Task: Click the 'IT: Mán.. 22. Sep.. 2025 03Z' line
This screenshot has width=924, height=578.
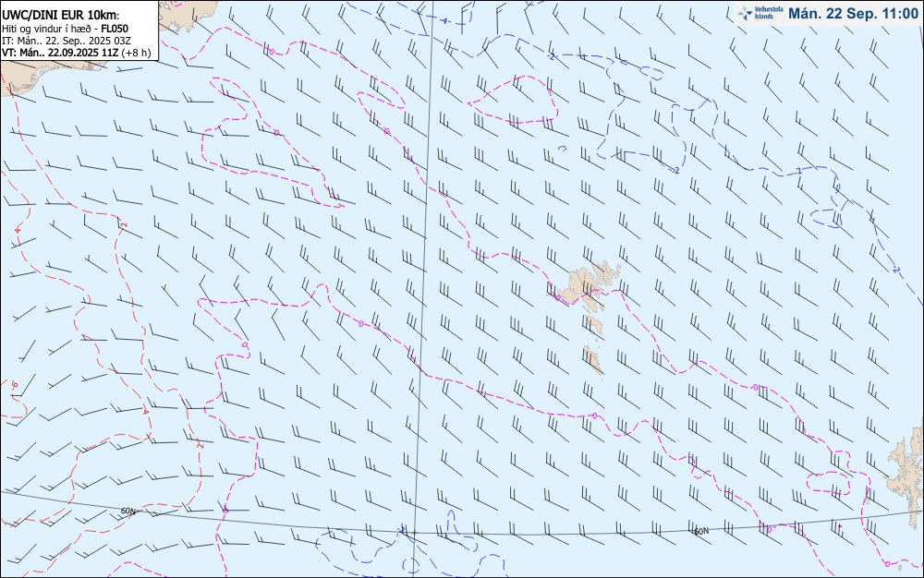Action: pos(66,41)
